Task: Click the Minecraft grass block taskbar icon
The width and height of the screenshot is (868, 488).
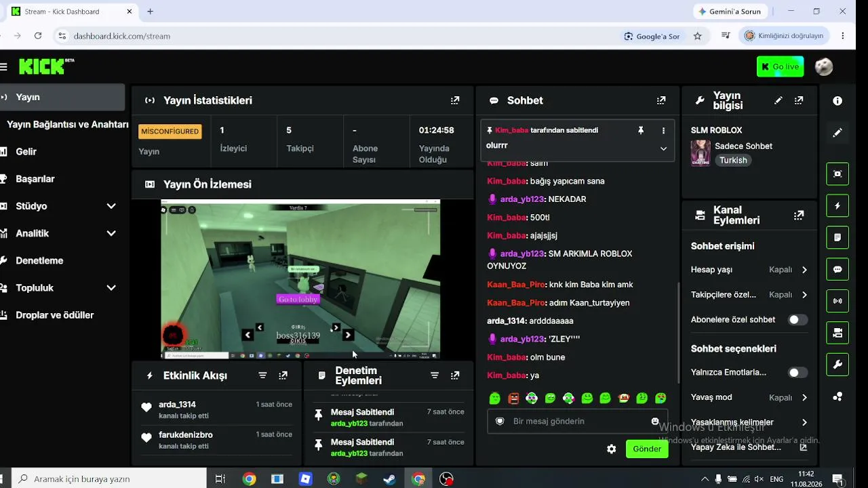Action: tap(361, 479)
